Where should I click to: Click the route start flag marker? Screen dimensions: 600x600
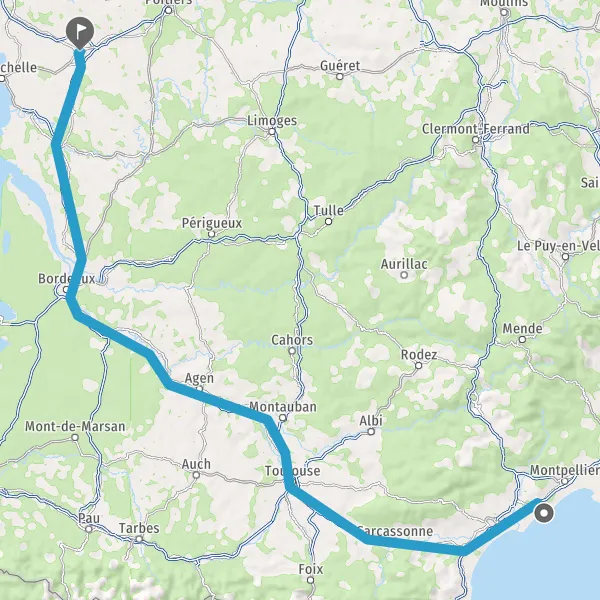pyautogui.click(x=80, y=33)
